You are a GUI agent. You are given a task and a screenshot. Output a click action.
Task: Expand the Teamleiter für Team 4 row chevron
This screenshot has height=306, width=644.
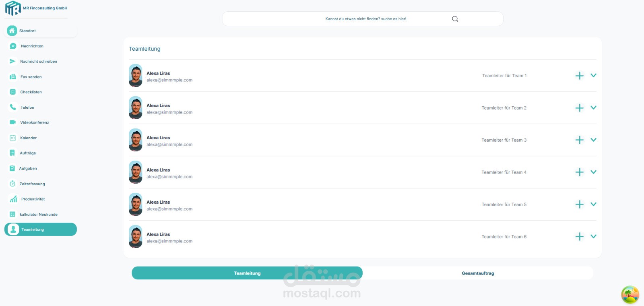[593, 172]
